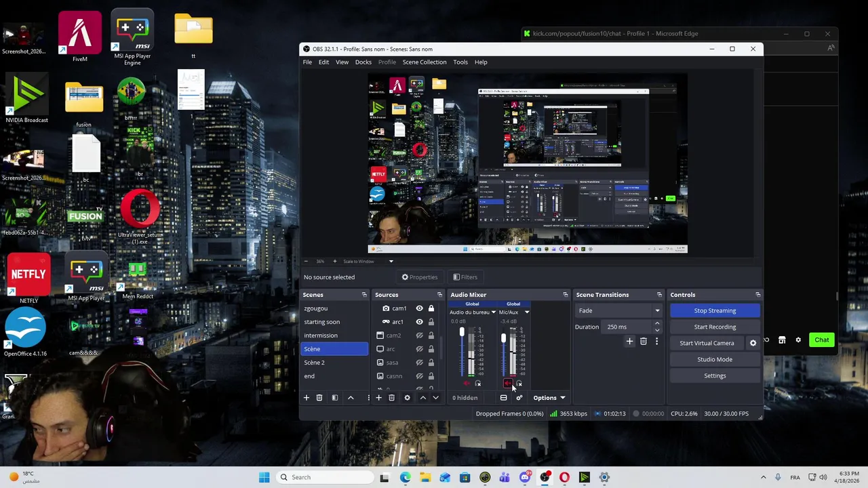Open advanced audio properties gears icon
Image resolution: width=868 pixels, height=488 pixels.
pyautogui.click(x=519, y=398)
